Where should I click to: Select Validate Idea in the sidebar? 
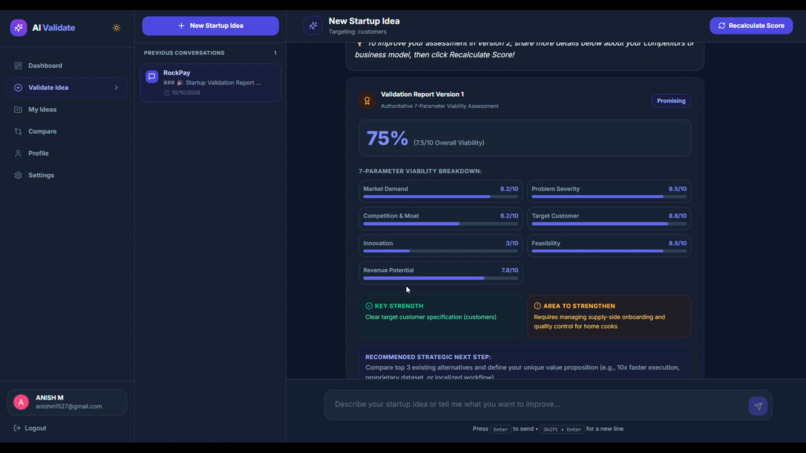[67, 87]
